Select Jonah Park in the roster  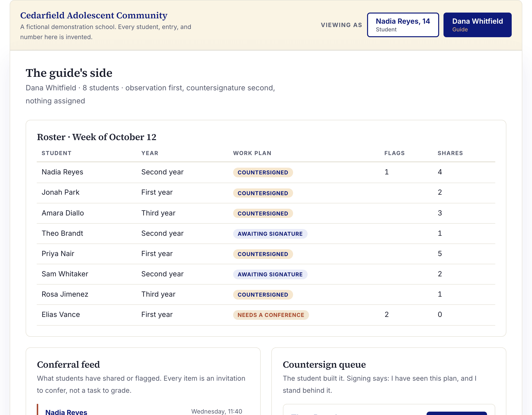coord(60,193)
